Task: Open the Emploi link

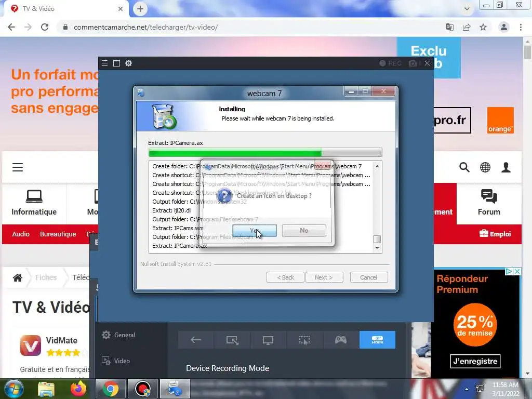Action: pos(495,234)
